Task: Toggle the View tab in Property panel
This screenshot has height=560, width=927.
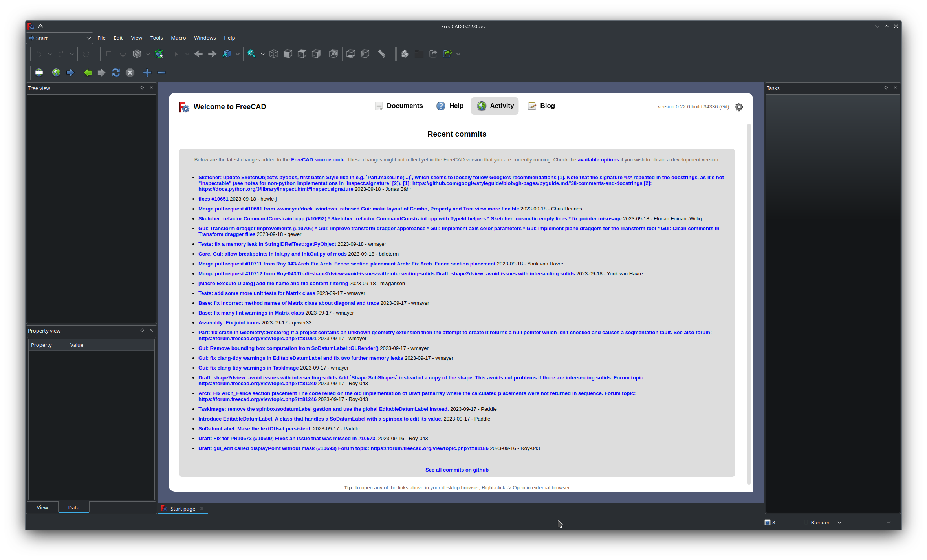Action: 42,508
